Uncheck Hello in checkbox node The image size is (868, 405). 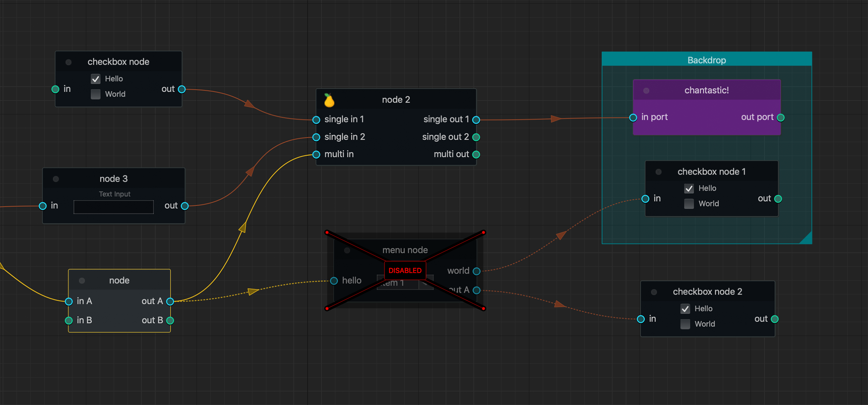tap(95, 79)
